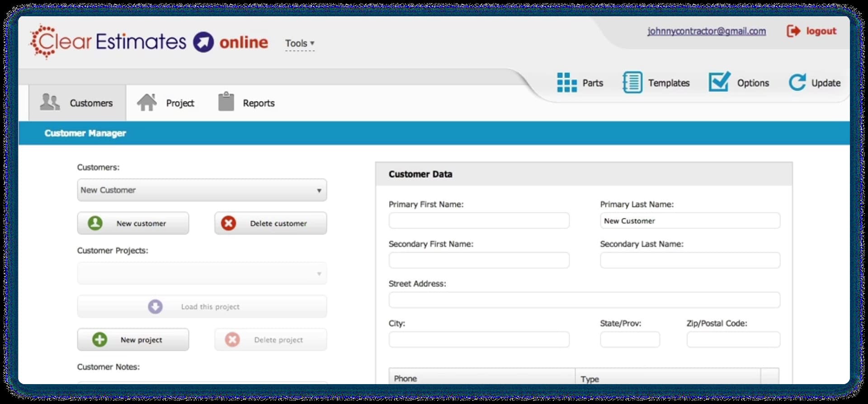Viewport: 868px width, 404px height.
Task: Create a project with New project button
Action: (133, 340)
